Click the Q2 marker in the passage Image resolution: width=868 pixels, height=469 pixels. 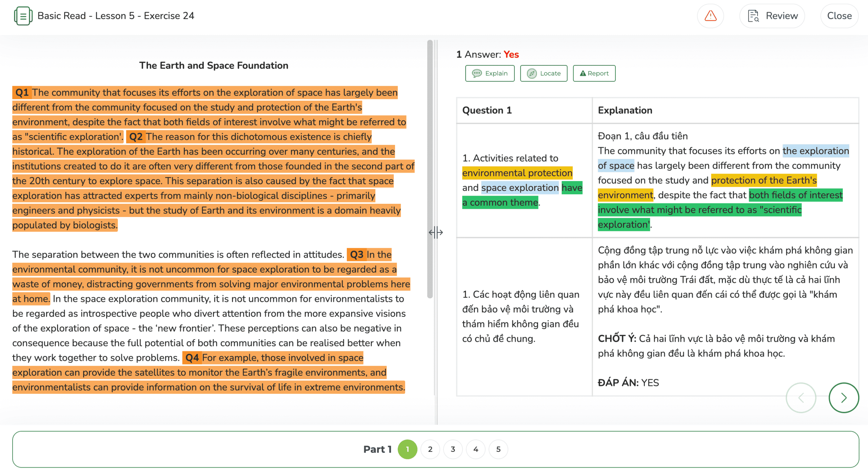[136, 137]
